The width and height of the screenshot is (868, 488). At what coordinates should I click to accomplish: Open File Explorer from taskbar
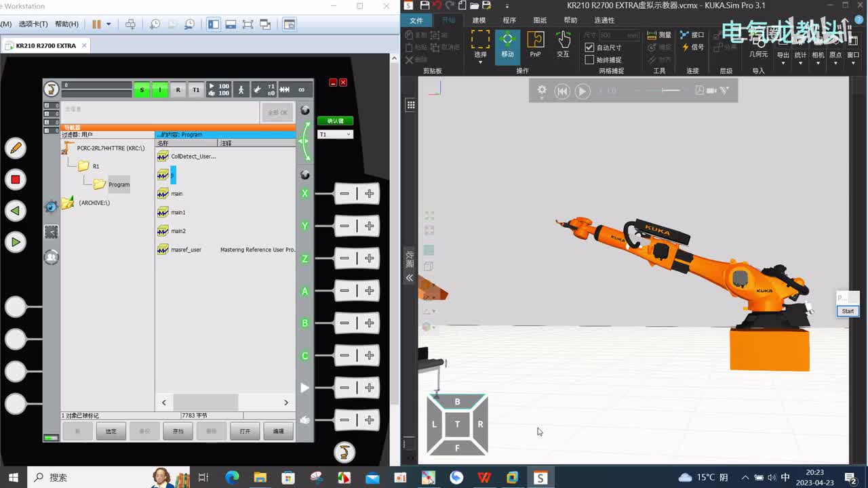[x=260, y=477]
